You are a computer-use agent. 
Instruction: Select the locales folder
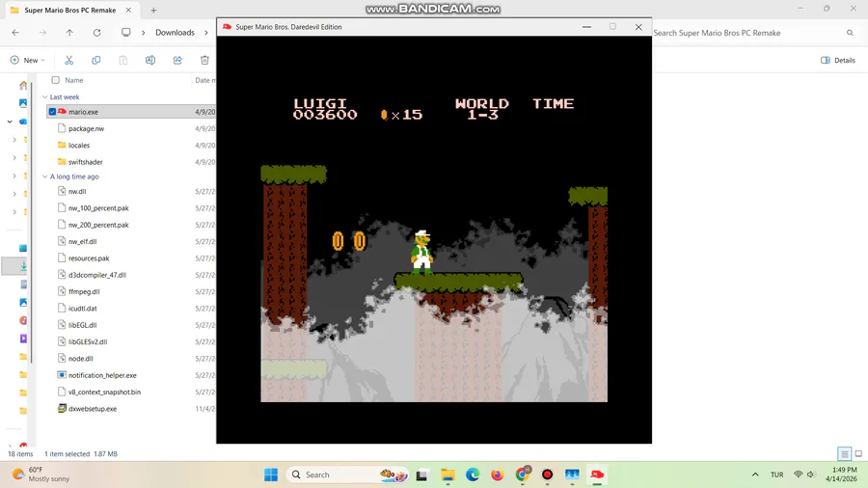(79, 145)
